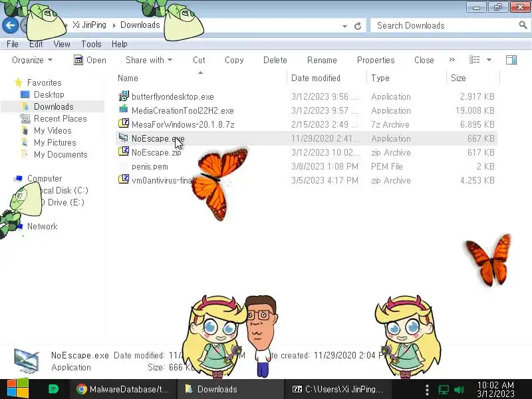Open My Documents in Favorites

coord(61,155)
